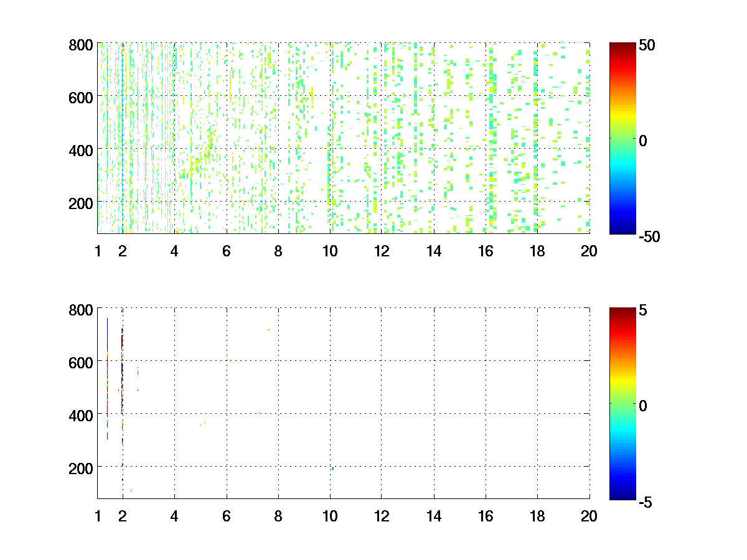
Task: Click y-axis tick "600" of the upper plot
Action: [x=81, y=97]
